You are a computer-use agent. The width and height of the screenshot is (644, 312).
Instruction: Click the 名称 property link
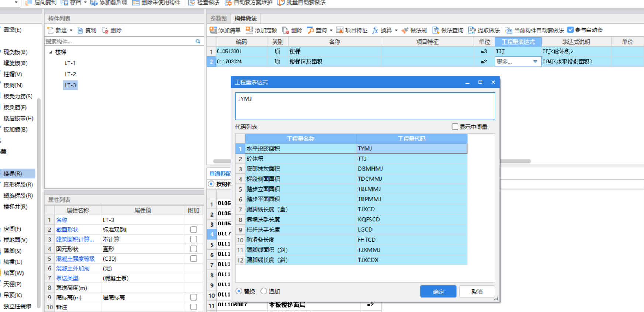coord(62,220)
